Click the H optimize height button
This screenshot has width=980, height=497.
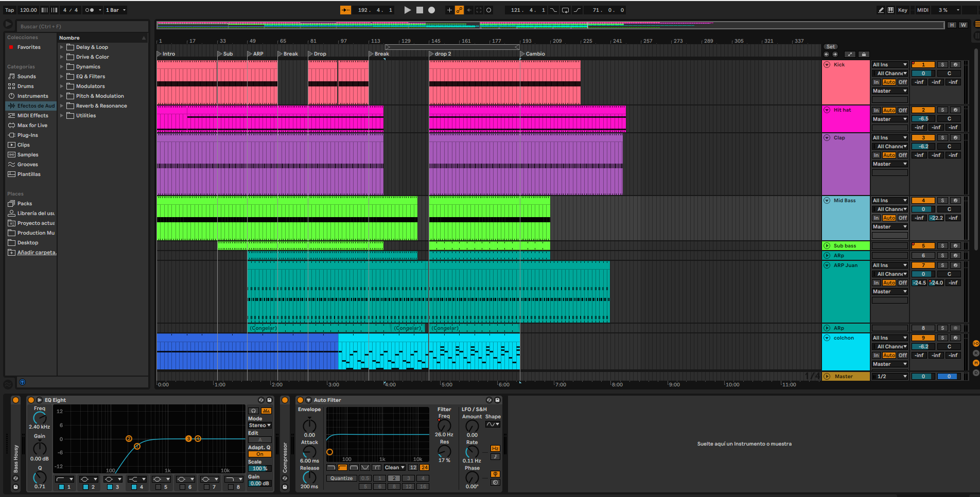click(952, 25)
